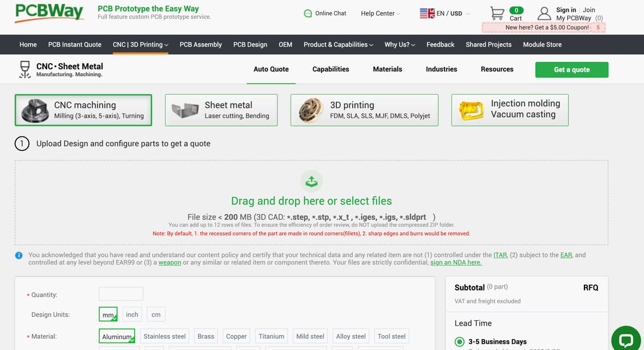Switch to Industries tab

click(x=441, y=69)
